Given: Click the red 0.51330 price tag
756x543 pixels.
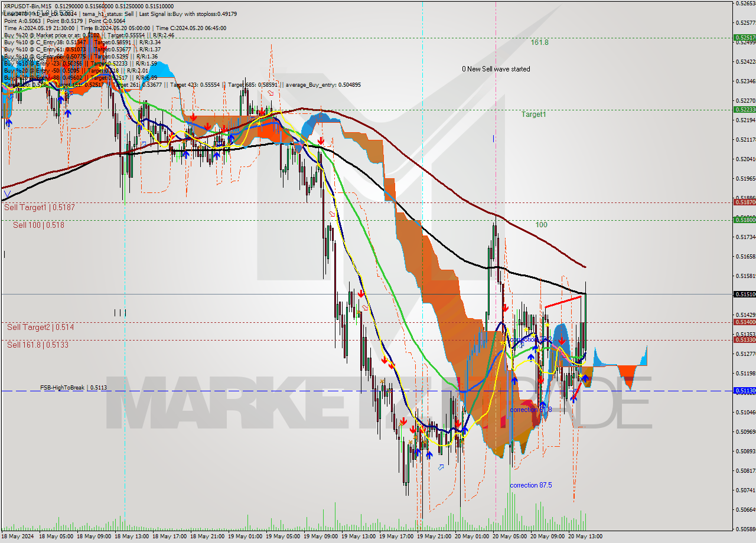Looking at the screenshot, I should 744,339.
